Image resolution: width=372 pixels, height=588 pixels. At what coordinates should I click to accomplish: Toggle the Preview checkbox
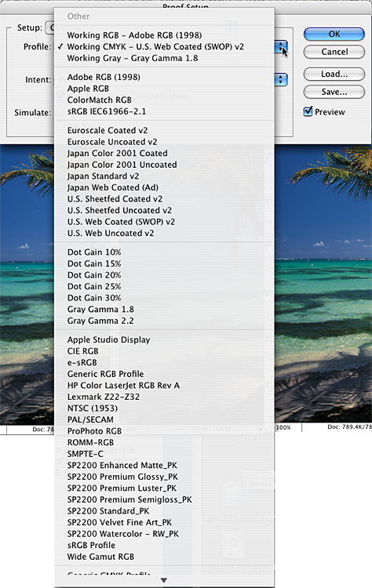(308, 111)
